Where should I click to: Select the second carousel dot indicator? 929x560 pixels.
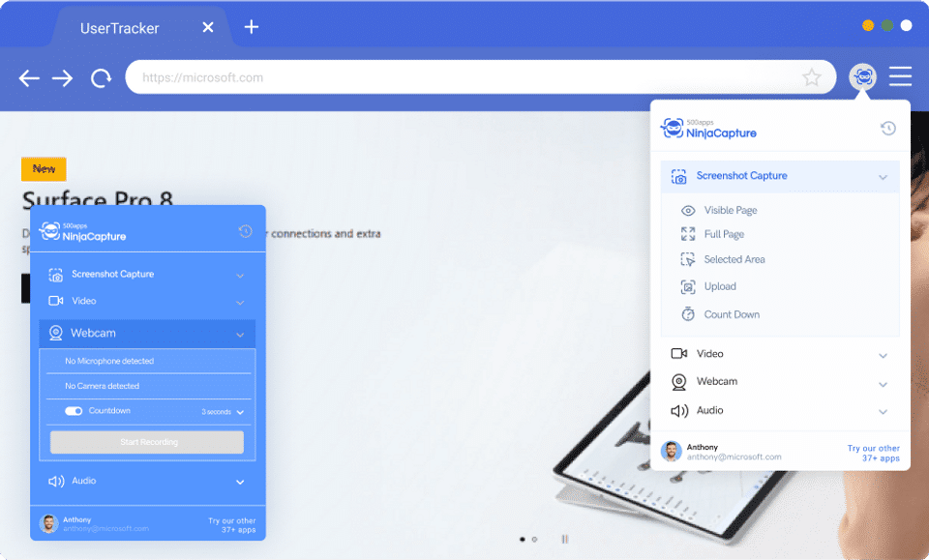click(534, 540)
